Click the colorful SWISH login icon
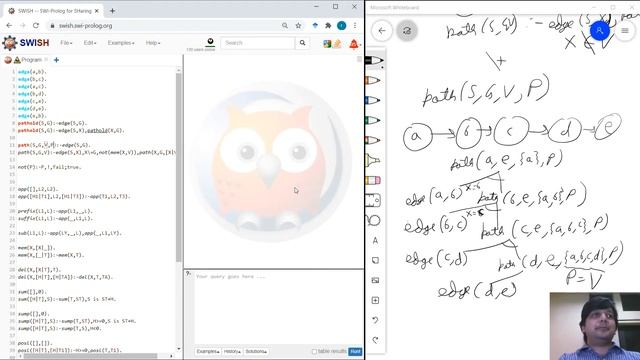The width and height of the screenshot is (640, 360). click(327, 43)
